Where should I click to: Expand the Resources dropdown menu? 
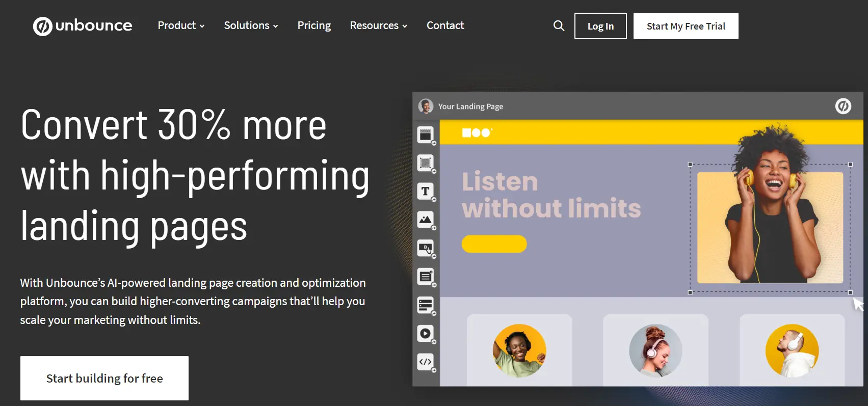378,25
